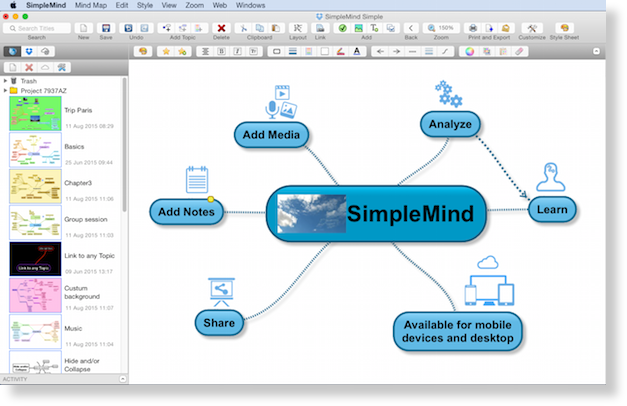The image size is (627, 406).
Task: Export the mind map with page-arrow icon
Action: click(x=489, y=28)
